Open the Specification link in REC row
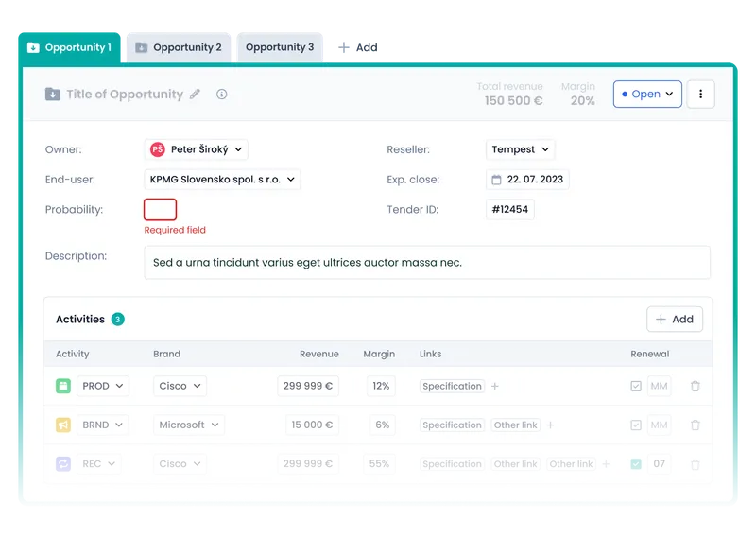Screen dimensions: 756x538 (452, 464)
